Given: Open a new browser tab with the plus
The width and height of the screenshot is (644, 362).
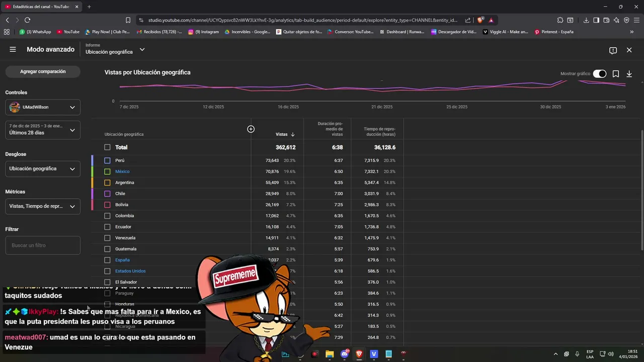Looking at the screenshot, I should pos(89,7).
